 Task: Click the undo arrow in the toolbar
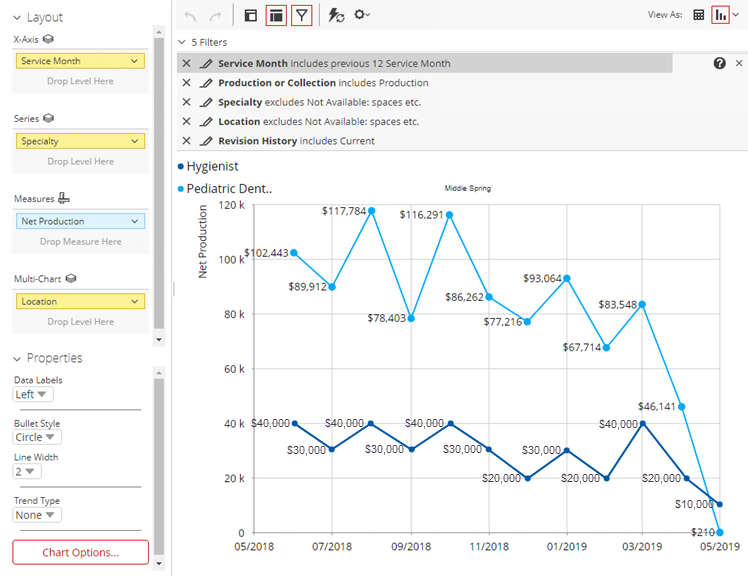(x=190, y=15)
